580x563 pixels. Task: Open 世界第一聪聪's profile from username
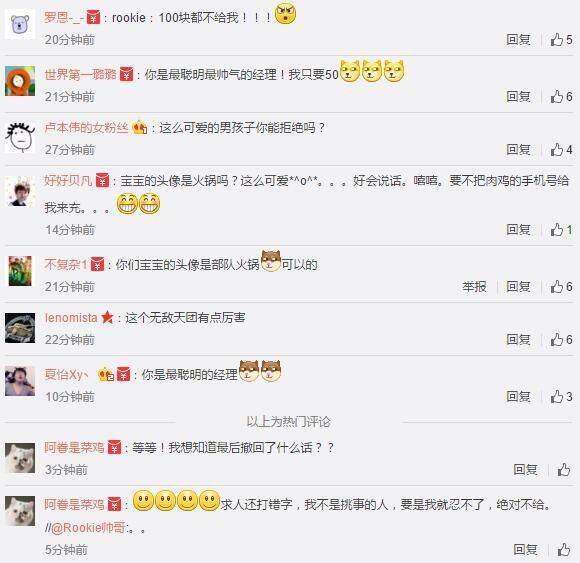click(81, 74)
